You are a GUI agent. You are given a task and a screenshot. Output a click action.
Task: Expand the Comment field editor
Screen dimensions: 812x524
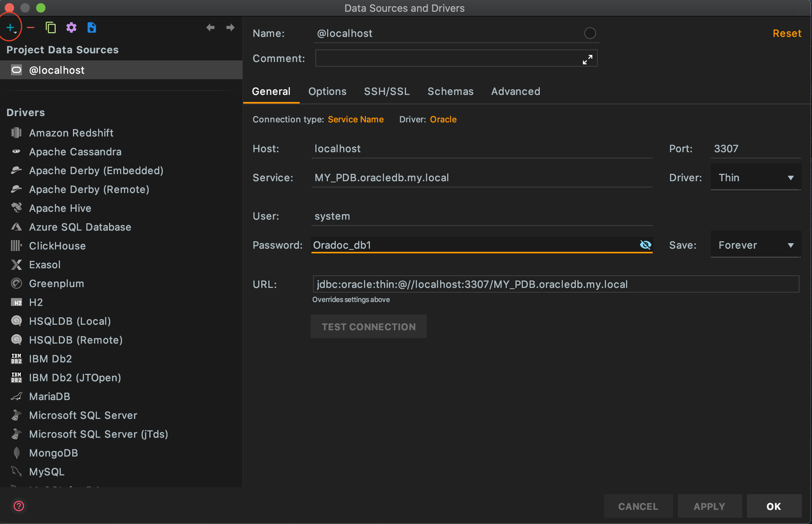[x=587, y=60]
